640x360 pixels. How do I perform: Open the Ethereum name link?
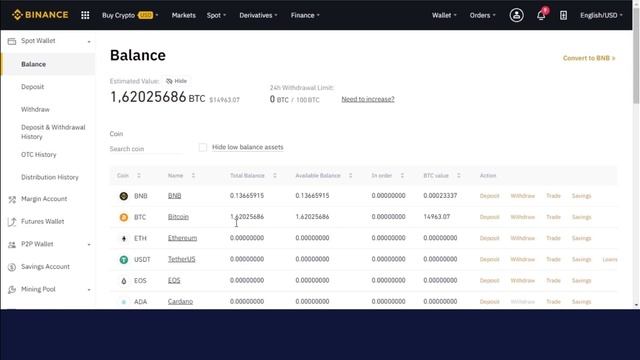pyautogui.click(x=182, y=238)
